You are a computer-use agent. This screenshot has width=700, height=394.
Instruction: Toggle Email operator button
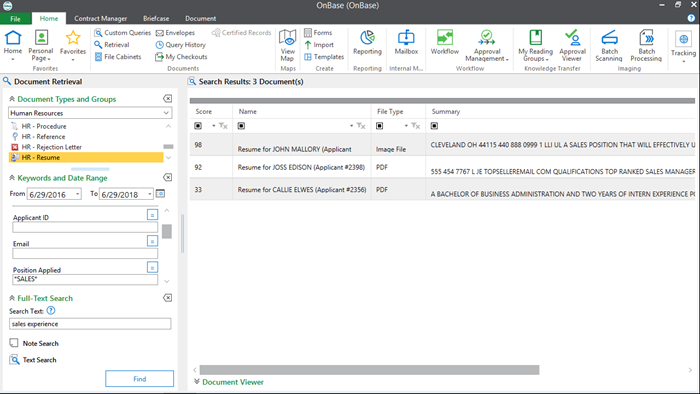point(152,241)
